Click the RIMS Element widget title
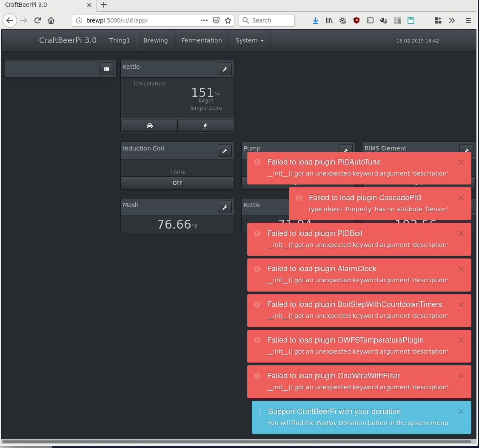Screen dimensions: 479x448 click(385, 148)
